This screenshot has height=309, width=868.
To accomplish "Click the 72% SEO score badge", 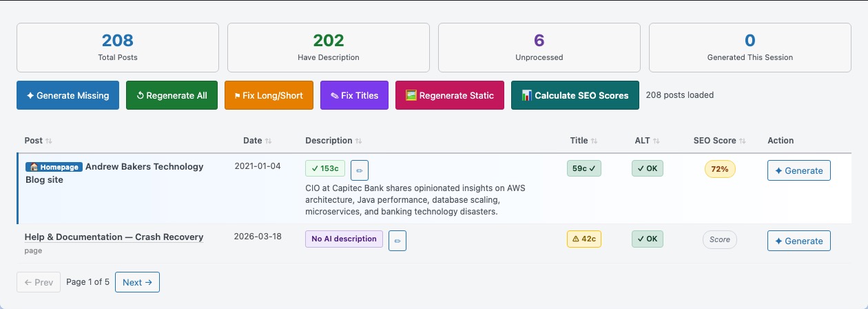I will [x=720, y=169].
